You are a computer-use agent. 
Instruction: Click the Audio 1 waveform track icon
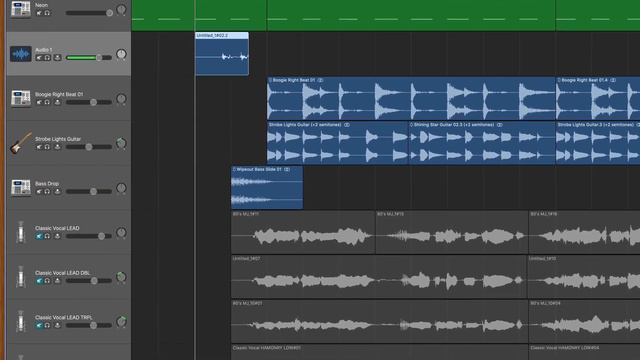(20, 54)
